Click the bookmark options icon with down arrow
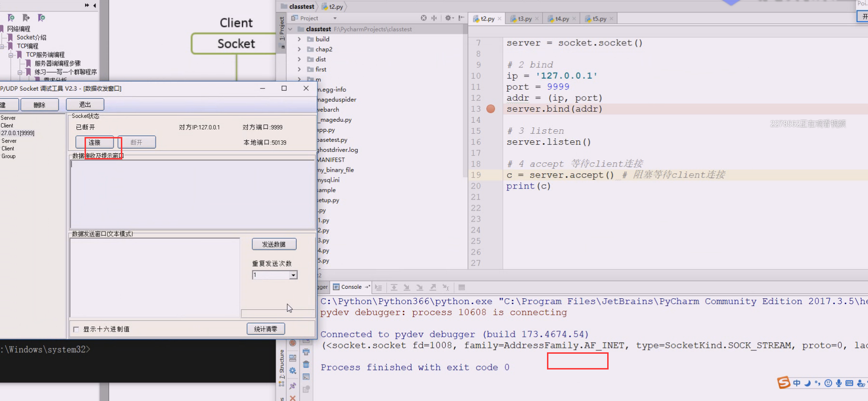 tap(42, 18)
